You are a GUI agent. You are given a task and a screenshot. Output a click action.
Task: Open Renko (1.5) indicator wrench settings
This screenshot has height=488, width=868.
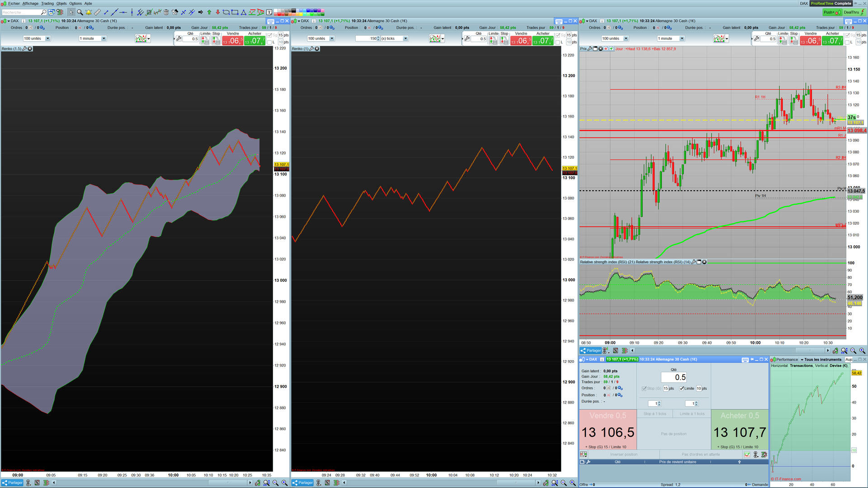coord(25,49)
